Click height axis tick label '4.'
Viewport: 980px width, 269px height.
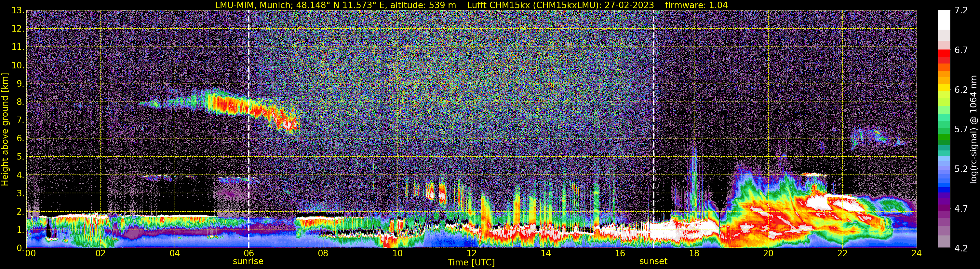click(x=20, y=175)
